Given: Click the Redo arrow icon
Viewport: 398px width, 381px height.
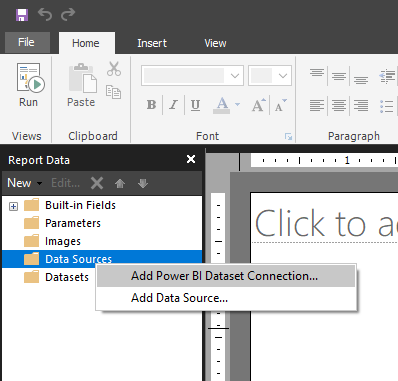Looking at the screenshot, I should (x=68, y=14).
